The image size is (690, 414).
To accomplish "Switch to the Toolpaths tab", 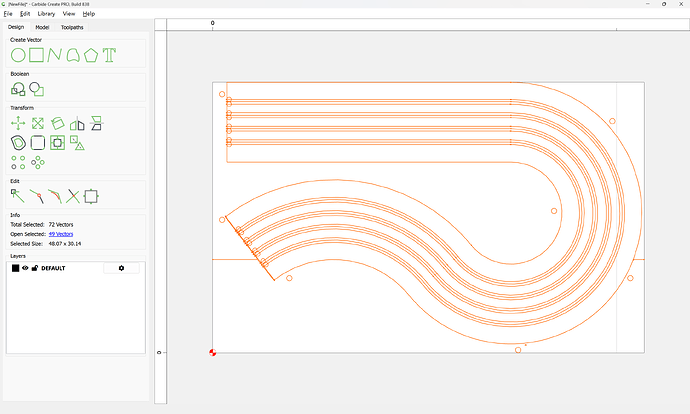I will (72, 27).
